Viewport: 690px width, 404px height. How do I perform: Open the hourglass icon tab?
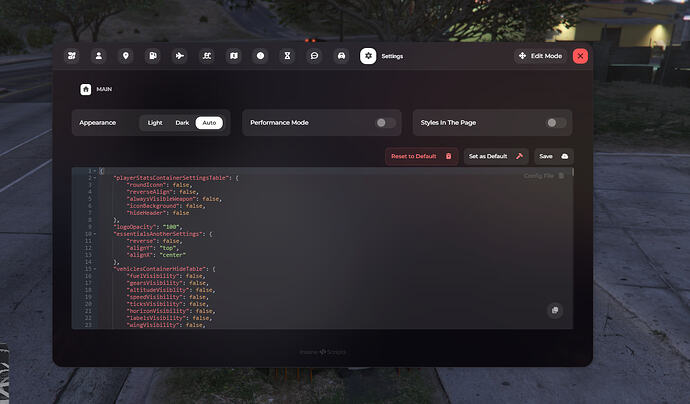click(x=287, y=56)
